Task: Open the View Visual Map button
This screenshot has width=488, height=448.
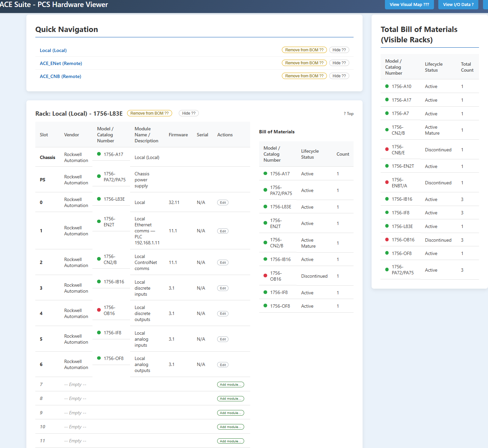Action: click(x=409, y=5)
